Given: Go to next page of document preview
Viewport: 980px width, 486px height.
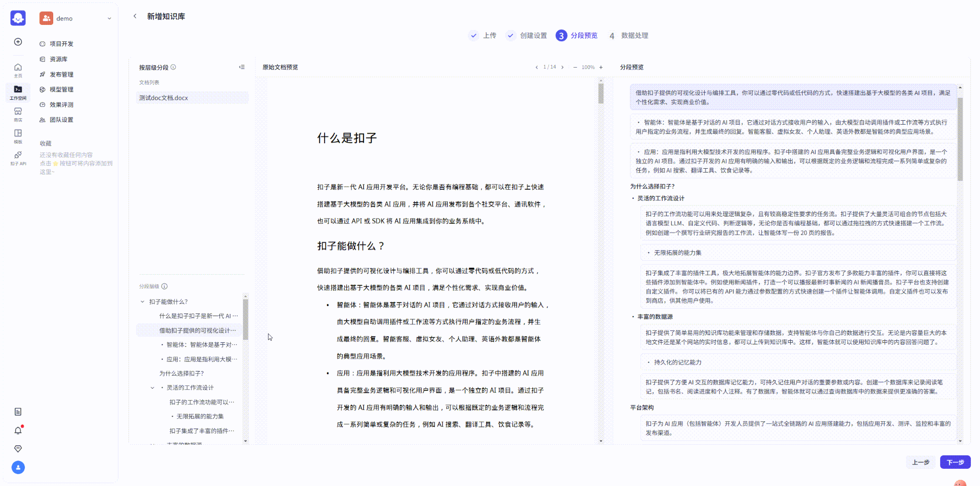Looking at the screenshot, I should point(562,67).
